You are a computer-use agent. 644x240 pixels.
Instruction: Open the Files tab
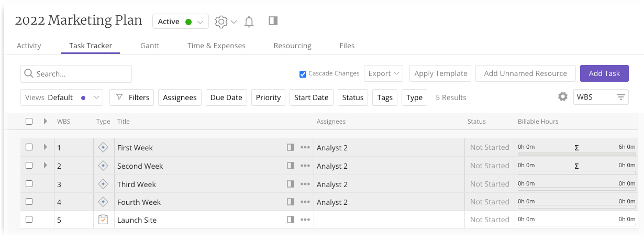[347, 46]
